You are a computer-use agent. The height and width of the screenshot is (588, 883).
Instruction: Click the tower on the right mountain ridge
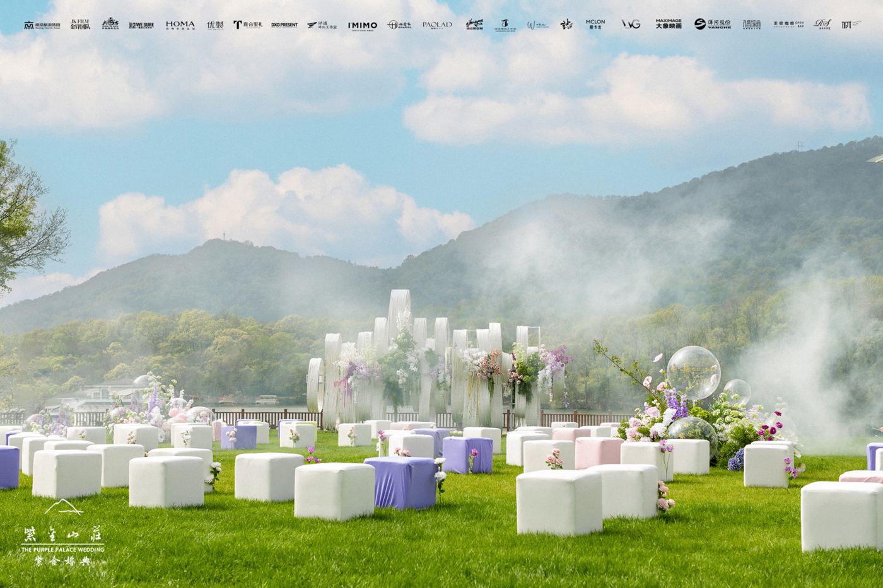coord(800,146)
